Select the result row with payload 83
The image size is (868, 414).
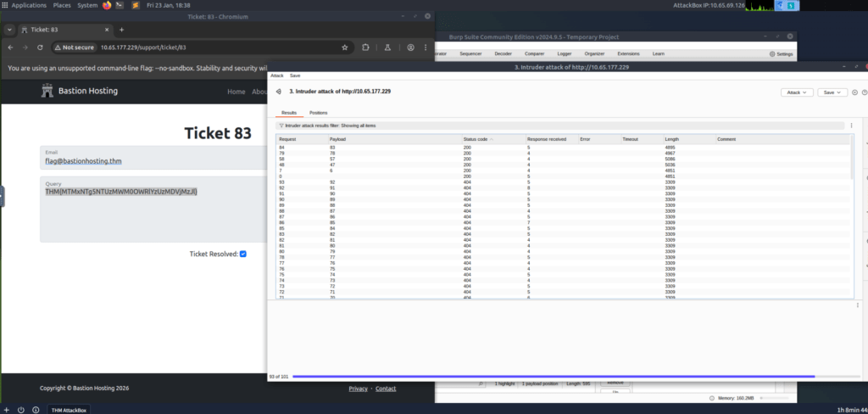563,148
